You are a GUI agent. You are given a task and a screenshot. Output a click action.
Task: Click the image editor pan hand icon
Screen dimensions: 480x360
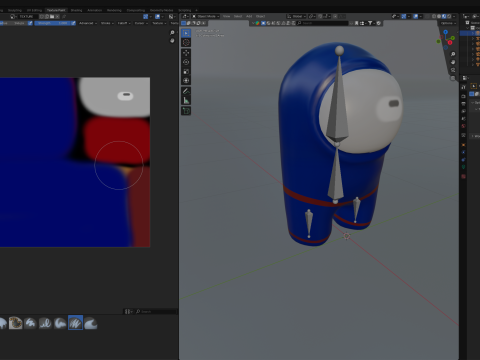point(172,41)
